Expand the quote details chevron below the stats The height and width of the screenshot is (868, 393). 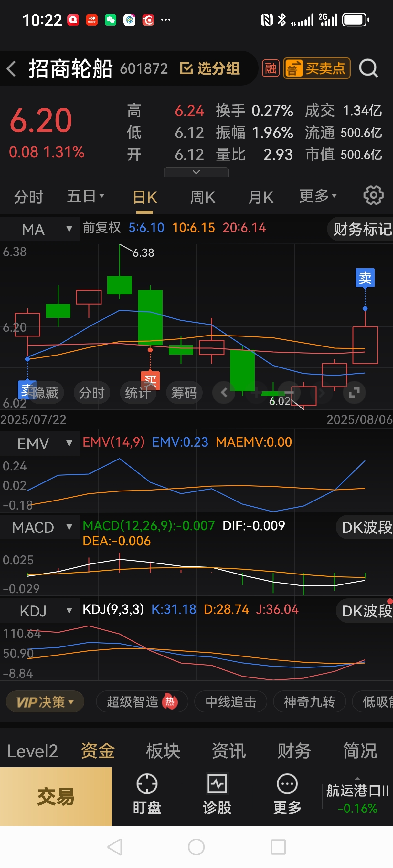point(196,172)
